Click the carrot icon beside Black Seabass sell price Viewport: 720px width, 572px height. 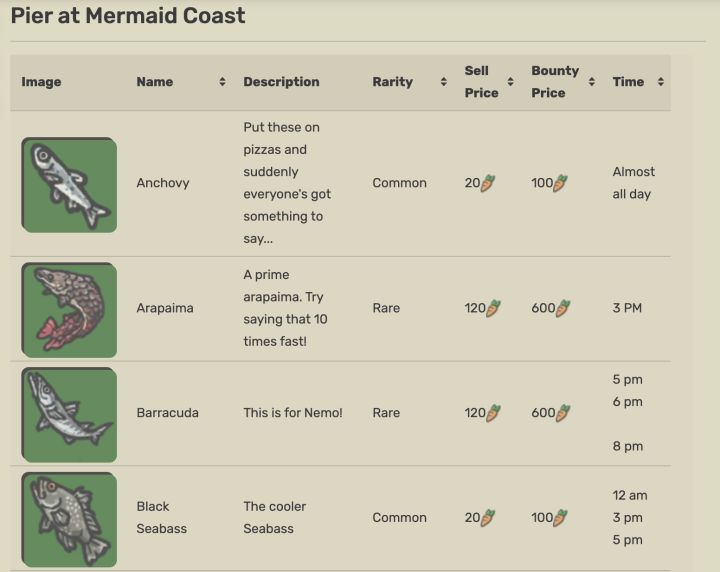pos(488,518)
